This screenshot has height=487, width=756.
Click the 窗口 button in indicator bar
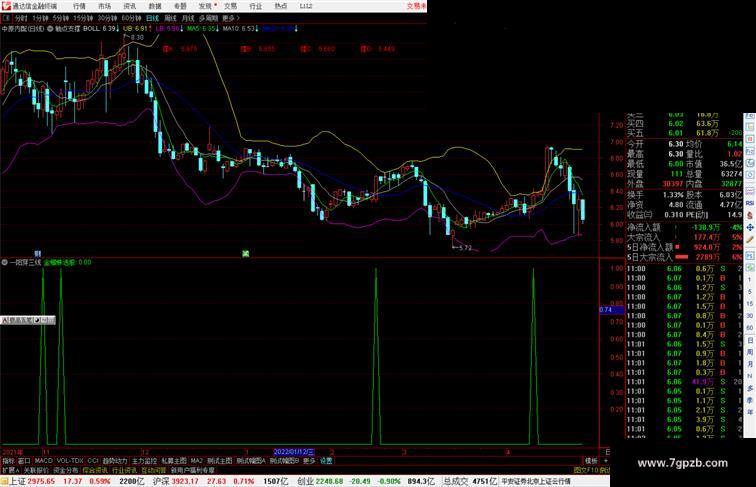point(24,461)
